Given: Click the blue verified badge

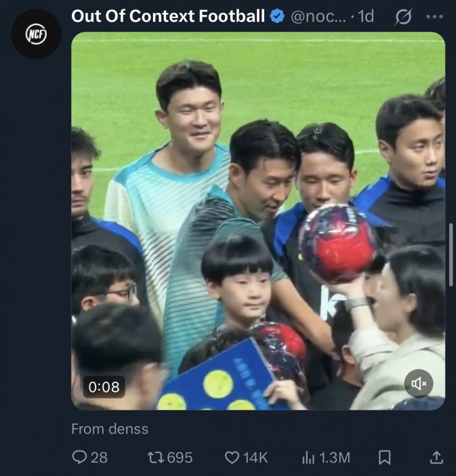Looking at the screenshot, I should (277, 17).
